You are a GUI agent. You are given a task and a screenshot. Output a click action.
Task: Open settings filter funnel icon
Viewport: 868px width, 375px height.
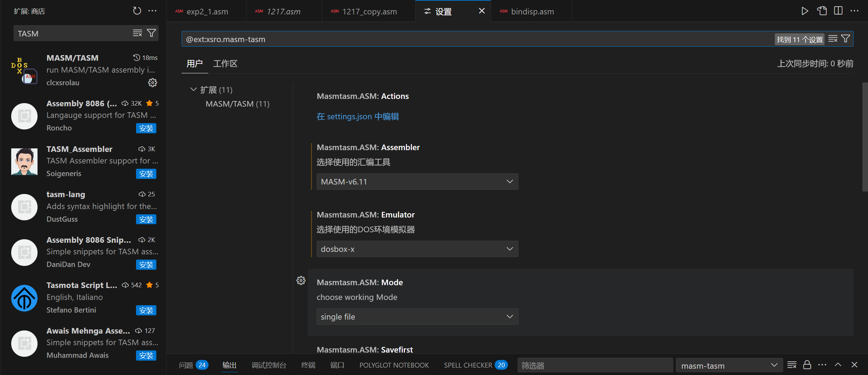846,39
